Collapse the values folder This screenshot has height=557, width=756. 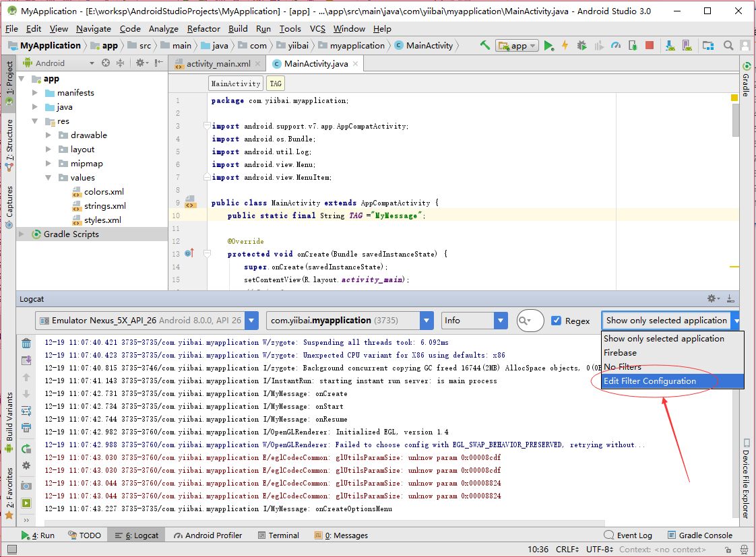click(x=49, y=178)
